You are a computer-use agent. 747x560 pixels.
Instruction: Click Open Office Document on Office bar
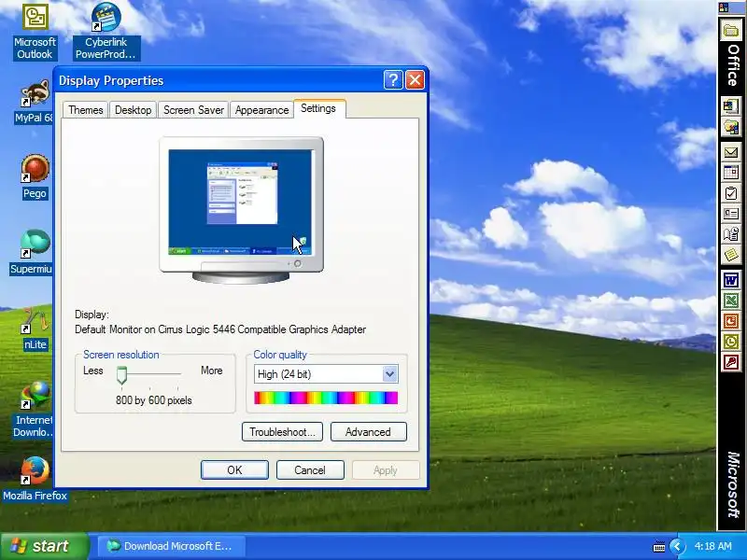click(x=731, y=127)
